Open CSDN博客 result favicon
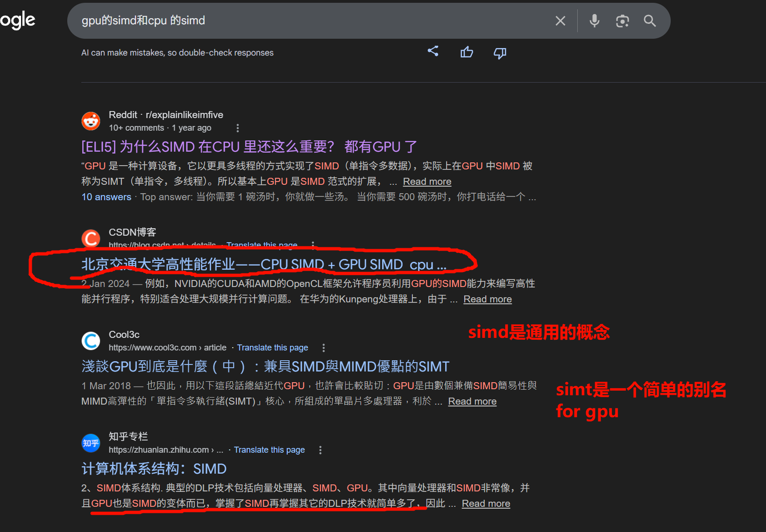The height and width of the screenshot is (532, 766). [91, 238]
